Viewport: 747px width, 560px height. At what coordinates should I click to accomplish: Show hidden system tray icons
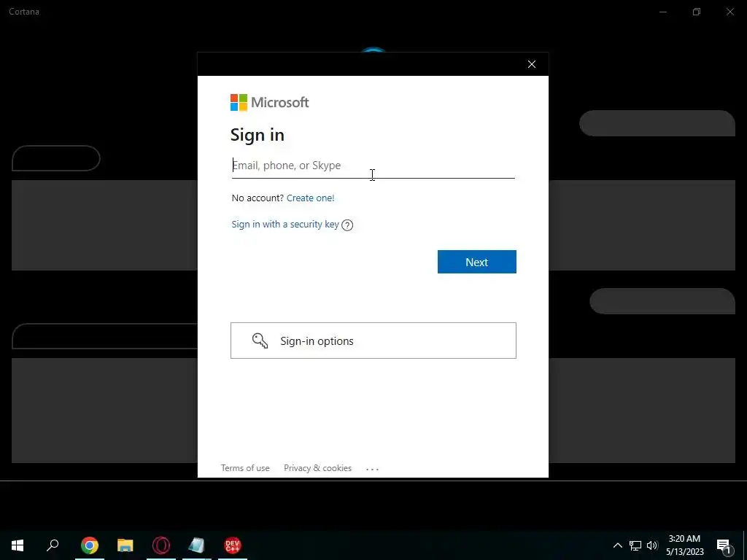(x=617, y=545)
